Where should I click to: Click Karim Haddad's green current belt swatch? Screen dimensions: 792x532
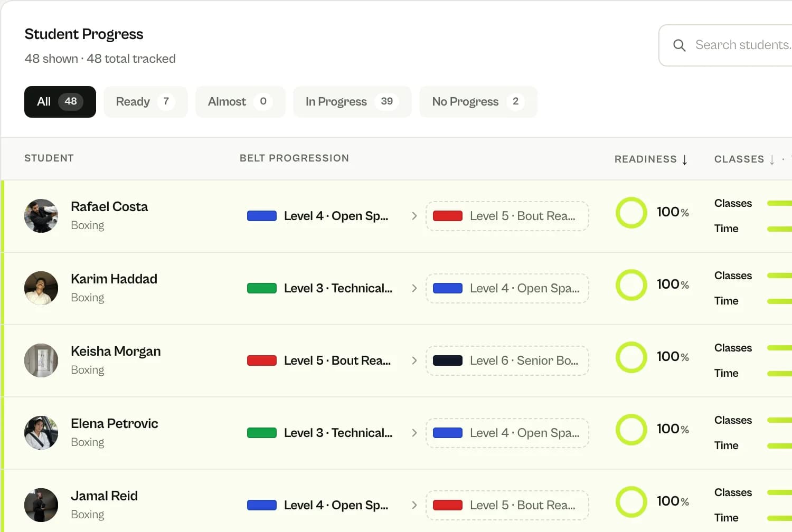pos(262,288)
